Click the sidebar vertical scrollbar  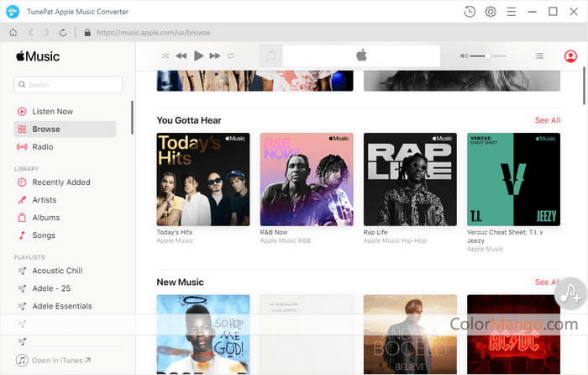132,118
